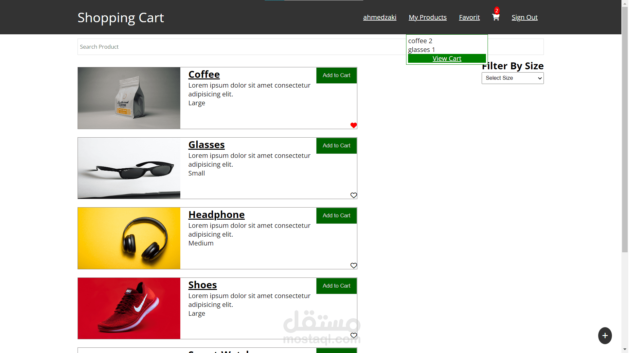Viewport: 644px width, 353px height.
Task: Toggle the heart icon on the Headphone card
Action: click(x=353, y=265)
